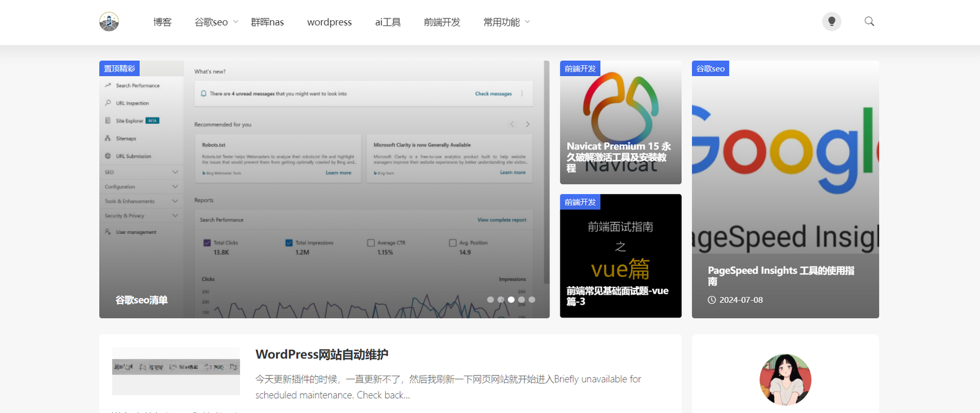Click the clock icon beside 2024-07-08

(712, 300)
